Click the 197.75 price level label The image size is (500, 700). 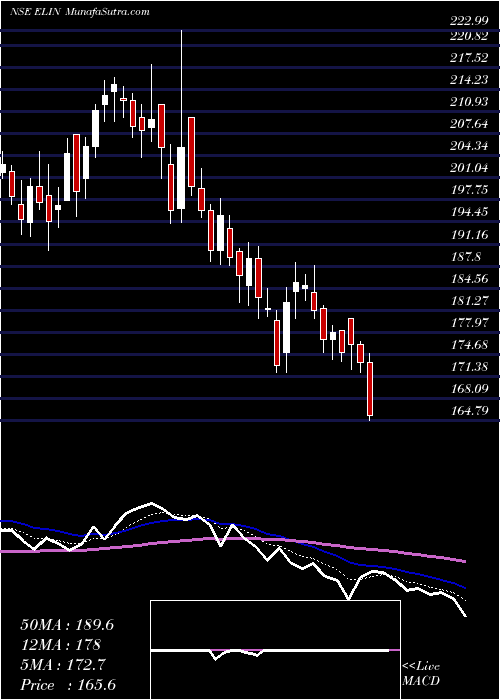click(469, 190)
